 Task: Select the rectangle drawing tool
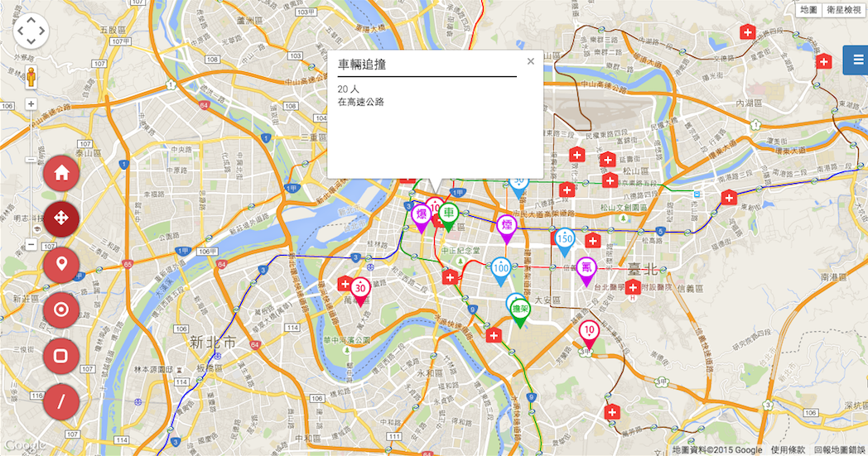[x=61, y=355]
